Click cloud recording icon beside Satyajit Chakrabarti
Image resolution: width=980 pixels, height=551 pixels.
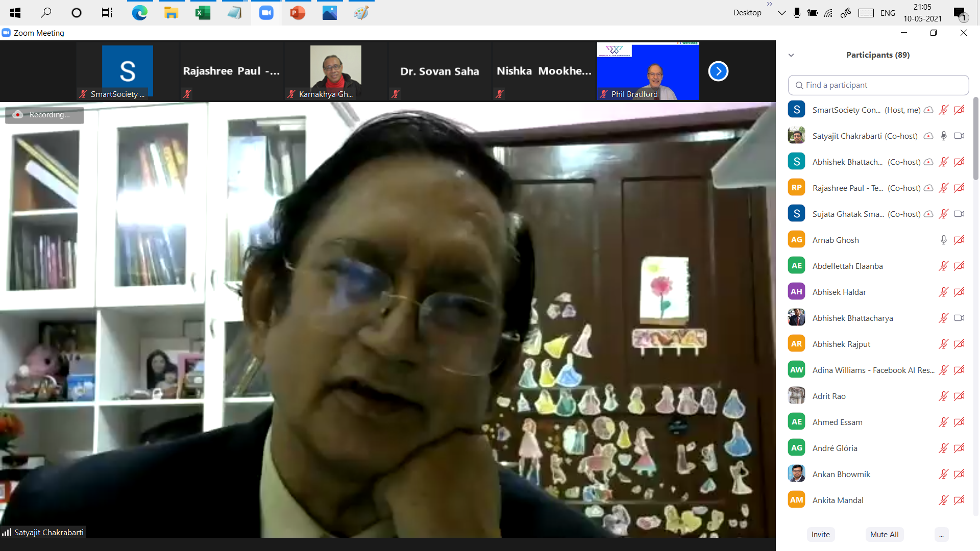click(928, 136)
